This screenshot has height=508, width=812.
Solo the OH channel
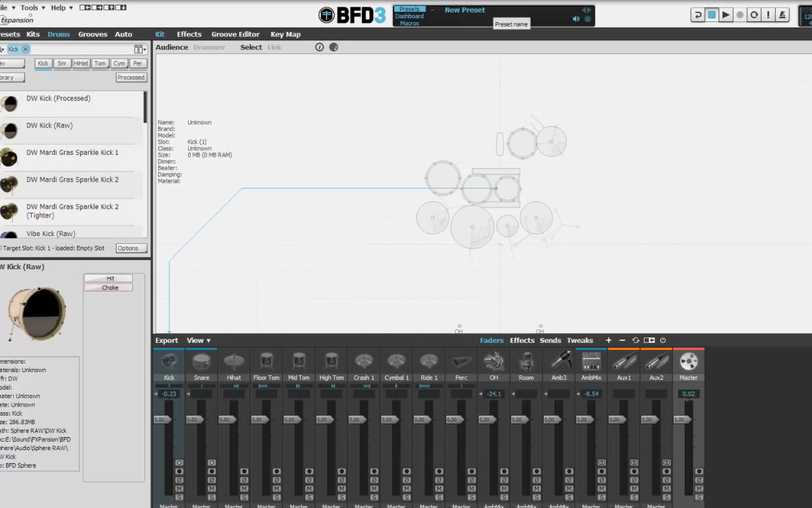pyautogui.click(x=504, y=498)
